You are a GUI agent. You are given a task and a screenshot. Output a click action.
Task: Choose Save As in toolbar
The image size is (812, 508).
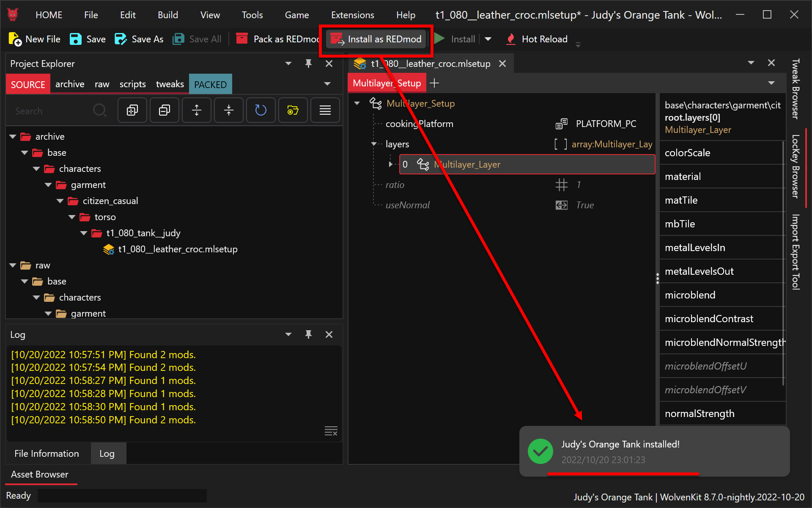pos(139,39)
